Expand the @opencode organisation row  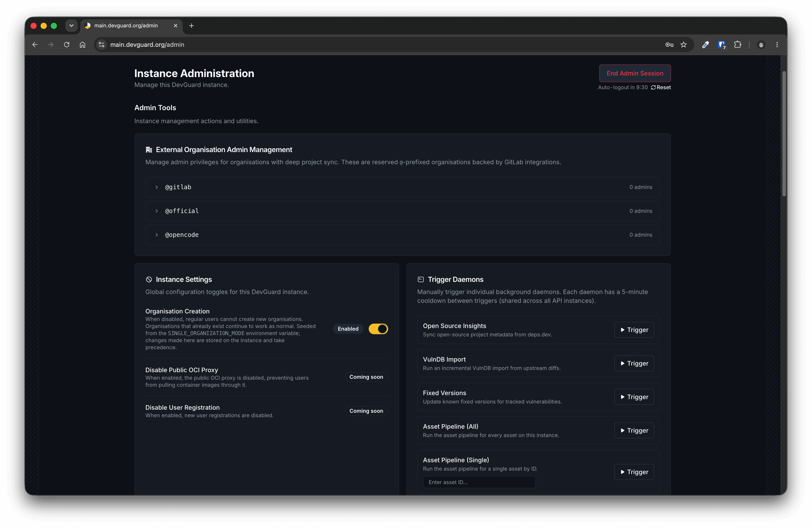coord(402,235)
